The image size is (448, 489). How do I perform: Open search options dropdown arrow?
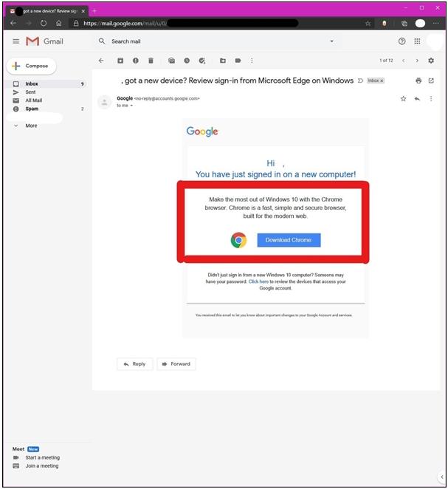click(332, 41)
